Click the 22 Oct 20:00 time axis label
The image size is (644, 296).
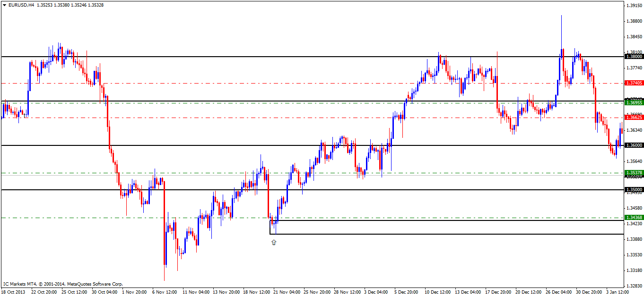pyautogui.click(x=44, y=292)
